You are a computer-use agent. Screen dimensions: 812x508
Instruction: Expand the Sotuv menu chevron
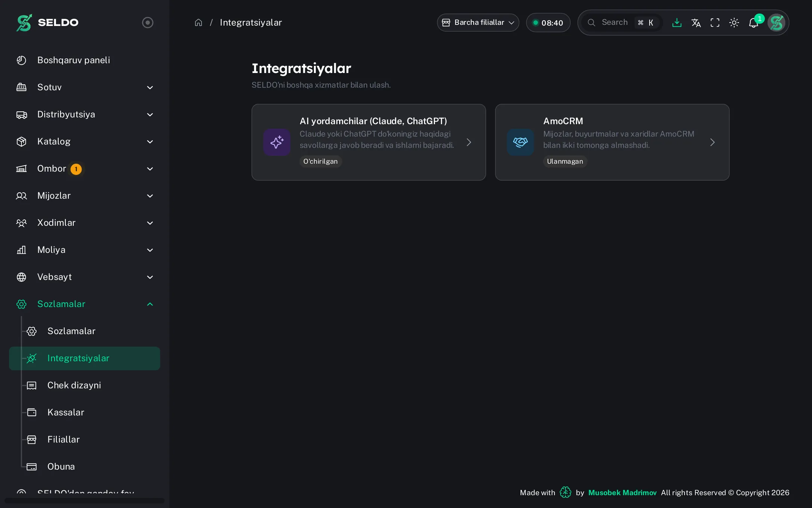click(150, 87)
